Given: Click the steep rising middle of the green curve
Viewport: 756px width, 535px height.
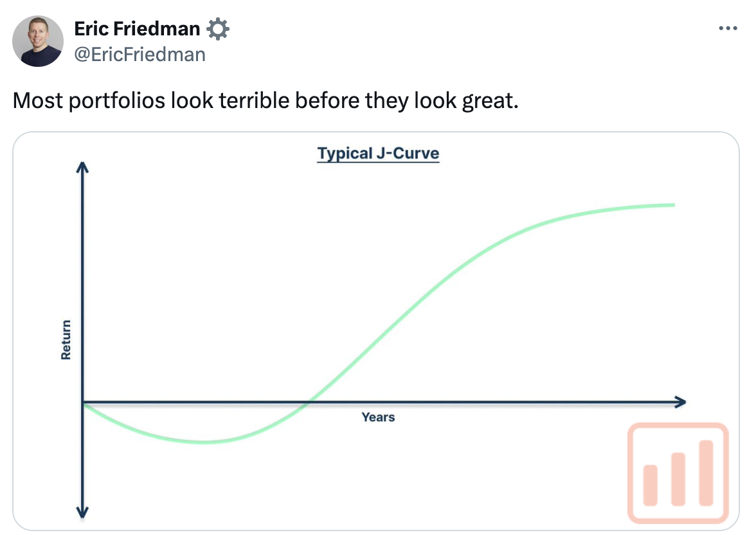Looking at the screenshot, I should [x=411, y=302].
